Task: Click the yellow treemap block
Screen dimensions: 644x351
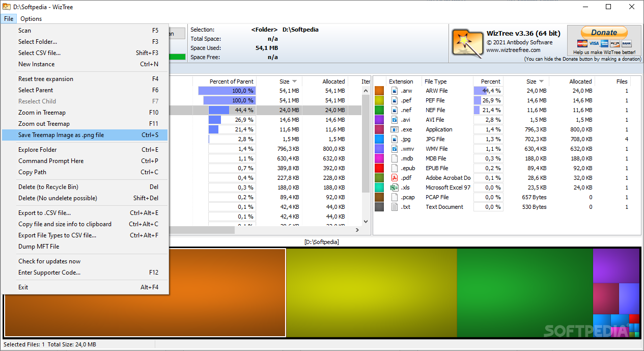Action: [372, 292]
